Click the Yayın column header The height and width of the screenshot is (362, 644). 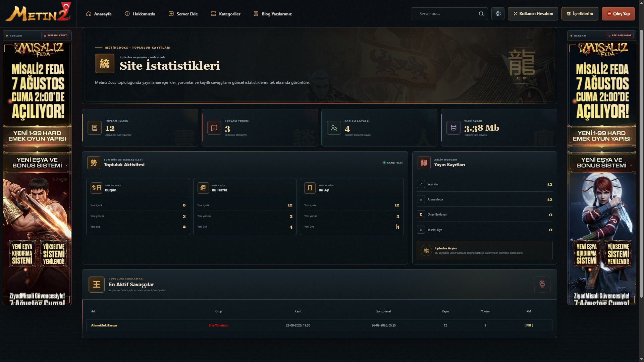(x=445, y=311)
